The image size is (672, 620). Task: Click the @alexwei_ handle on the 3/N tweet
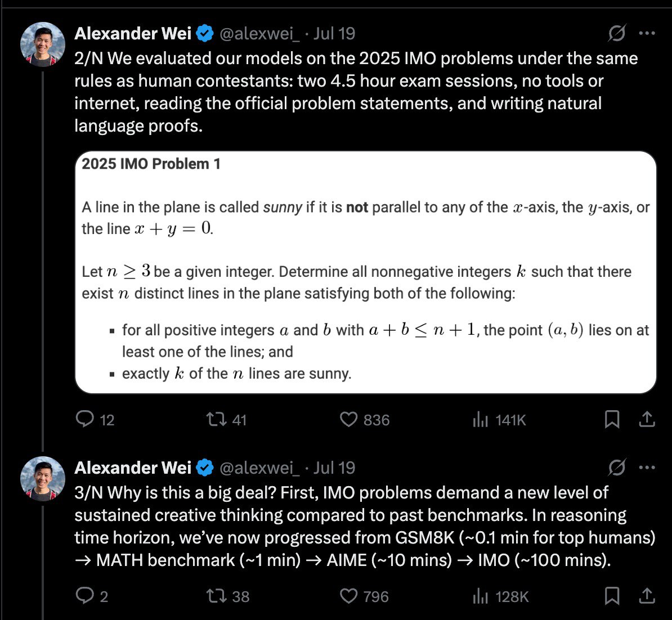[x=258, y=468]
